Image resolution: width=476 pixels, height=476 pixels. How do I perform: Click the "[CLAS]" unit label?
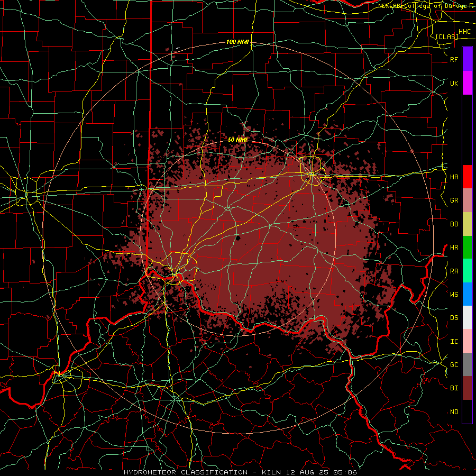click(x=447, y=36)
